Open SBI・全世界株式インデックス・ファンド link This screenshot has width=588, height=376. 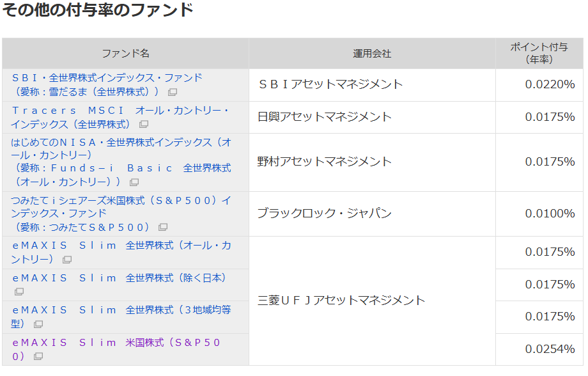[107, 77]
